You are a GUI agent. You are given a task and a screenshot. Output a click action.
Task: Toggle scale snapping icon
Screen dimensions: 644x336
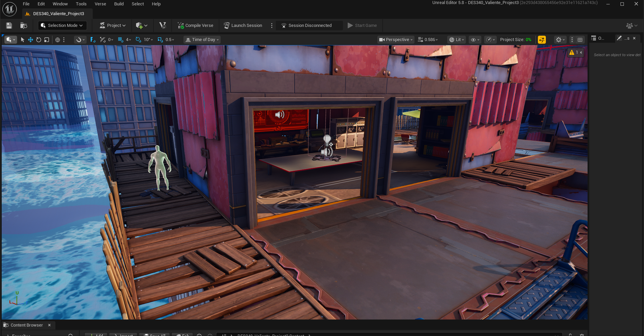[160, 40]
